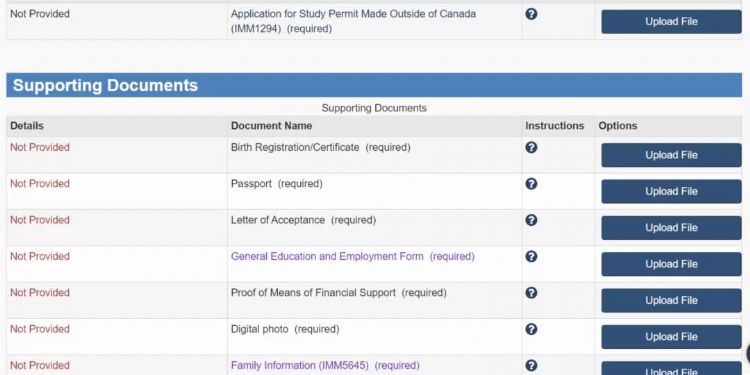View Family Information IMM5645 instructions icon
Viewport: 750px width, 375px height.
coord(531,365)
